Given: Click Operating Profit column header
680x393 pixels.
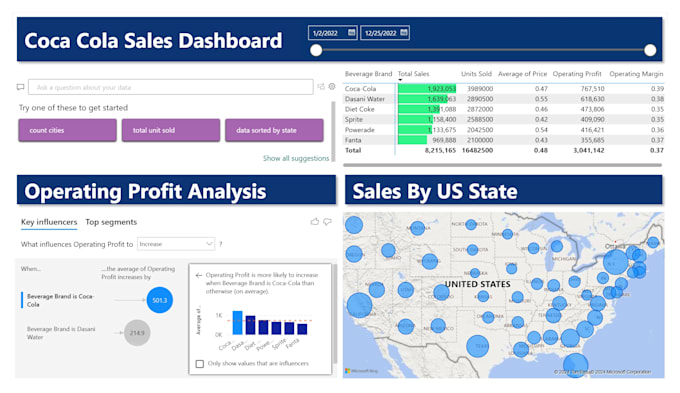Looking at the screenshot, I should [x=577, y=74].
